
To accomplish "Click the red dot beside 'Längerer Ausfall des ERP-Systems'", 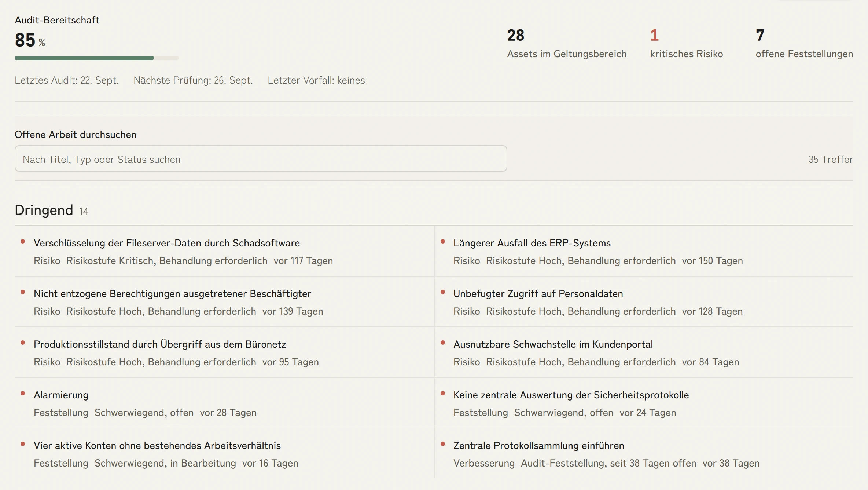I will click(443, 241).
